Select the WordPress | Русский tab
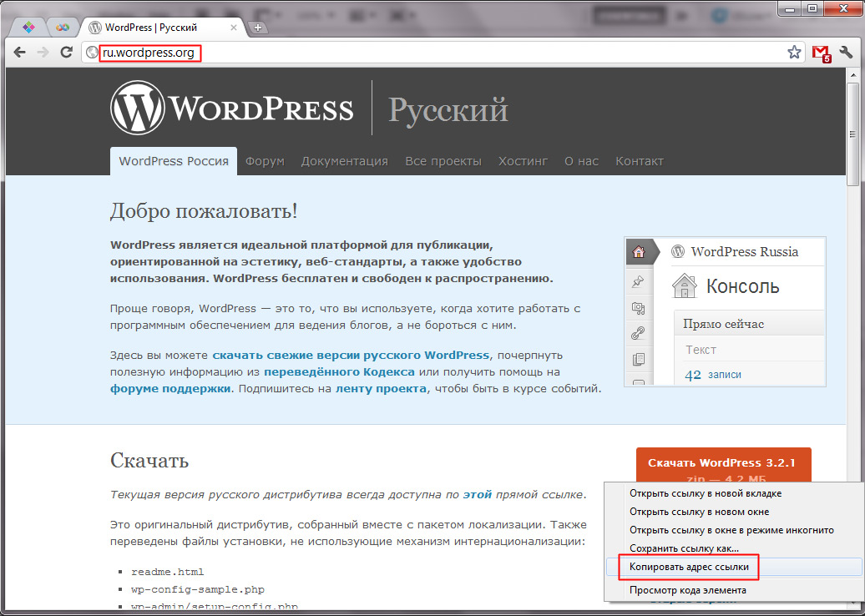 pyautogui.click(x=163, y=28)
